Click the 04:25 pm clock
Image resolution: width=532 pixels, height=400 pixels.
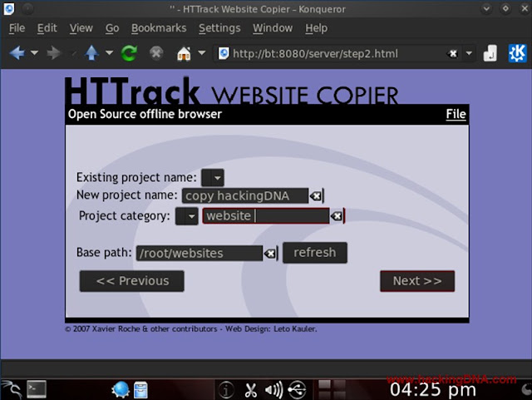(x=433, y=389)
